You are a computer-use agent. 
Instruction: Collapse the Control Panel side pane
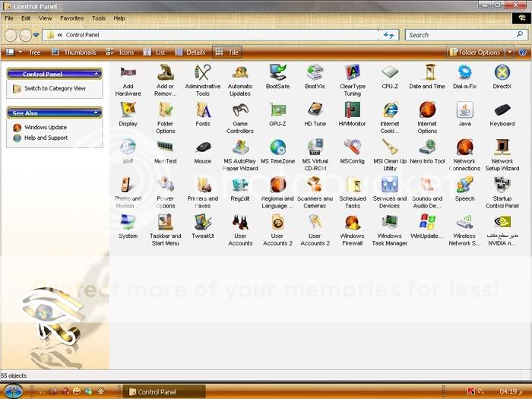pyautogui.click(x=97, y=74)
